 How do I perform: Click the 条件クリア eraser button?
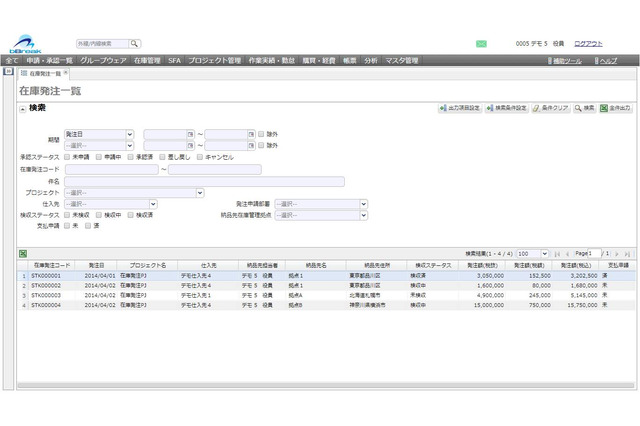550,108
